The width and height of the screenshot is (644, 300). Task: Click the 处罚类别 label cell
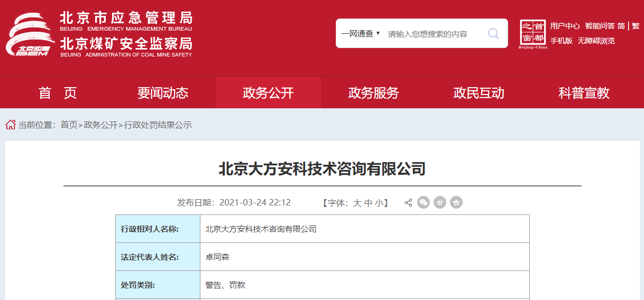tap(158, 285)
